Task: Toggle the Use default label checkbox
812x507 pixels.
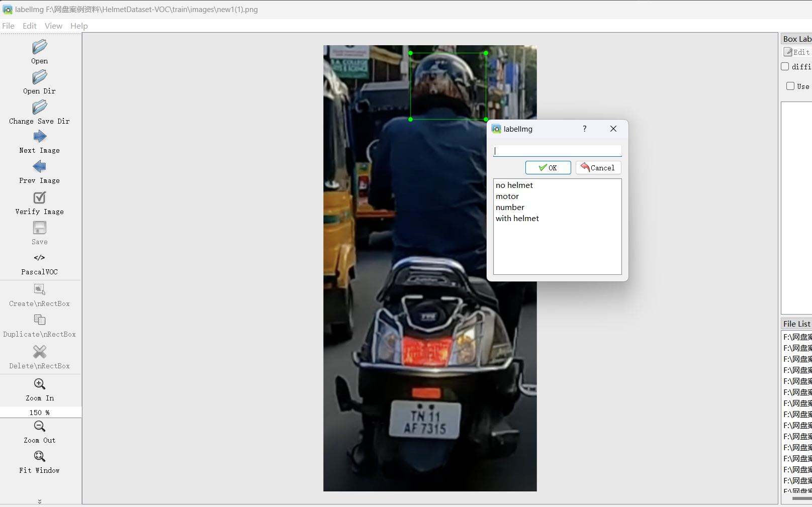Action: [x=790, y=86]
